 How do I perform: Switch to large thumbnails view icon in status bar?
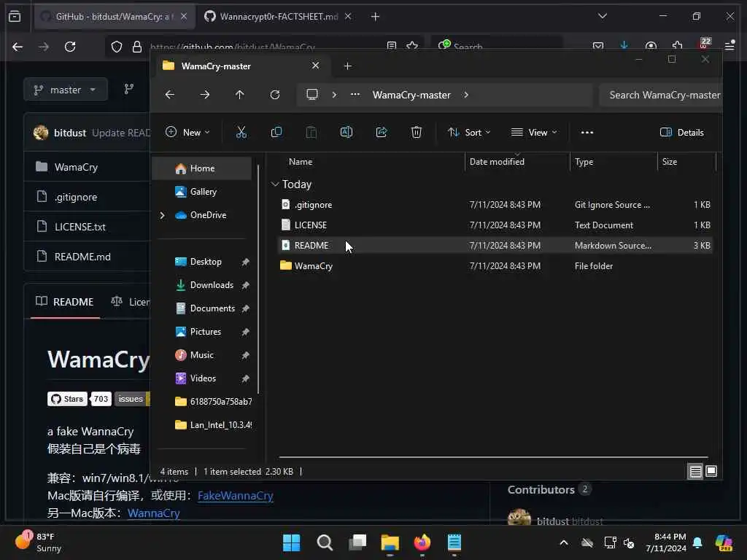pyautogui.click(x=711, y=472)
